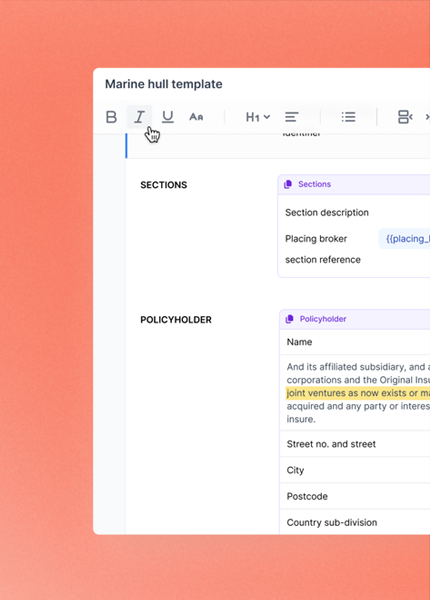Screen dimensions: 430x600
Task: Select the Postcode field row
Action: (x=355, y=496)
